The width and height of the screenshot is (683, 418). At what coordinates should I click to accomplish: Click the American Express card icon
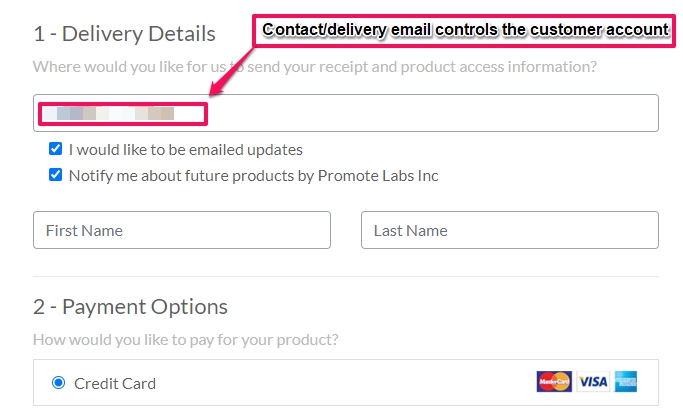[x=626, y=382]
